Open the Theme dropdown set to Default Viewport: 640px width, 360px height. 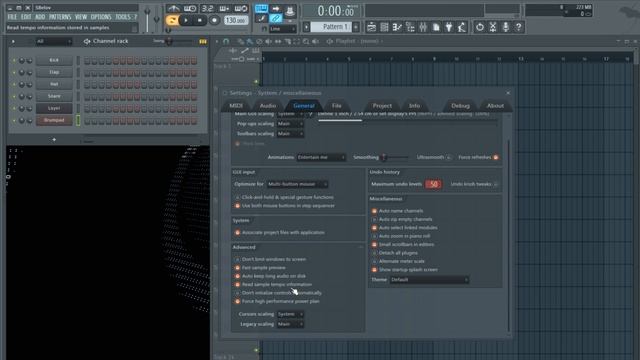point(429,280)
